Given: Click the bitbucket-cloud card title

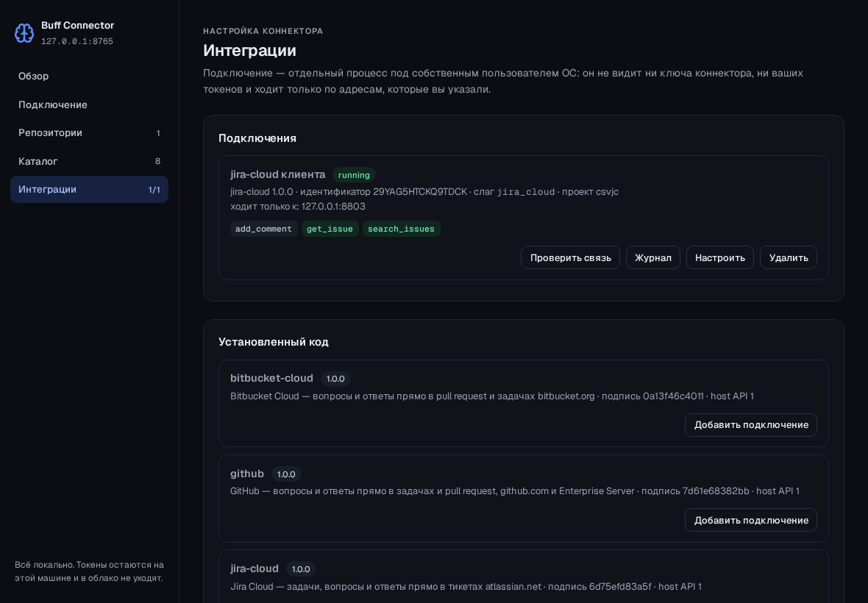Looking at the screenshot, I should coord(272,379).
